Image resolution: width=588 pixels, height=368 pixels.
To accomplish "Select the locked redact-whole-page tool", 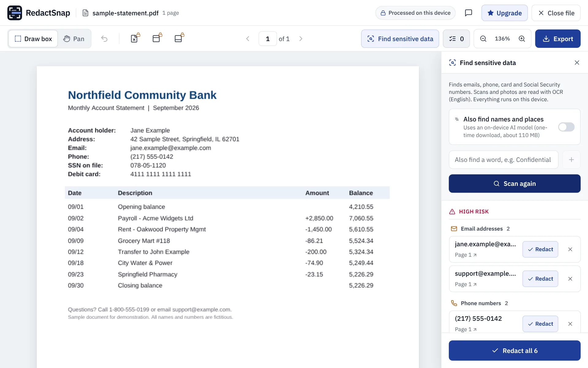I will tap(135, 38).
